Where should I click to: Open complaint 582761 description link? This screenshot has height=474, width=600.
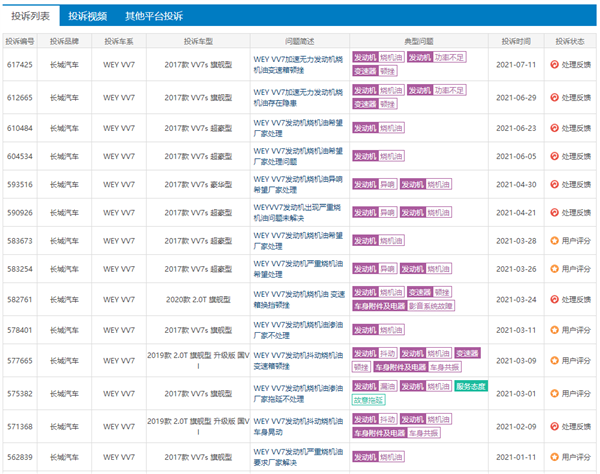coord(299,300)
